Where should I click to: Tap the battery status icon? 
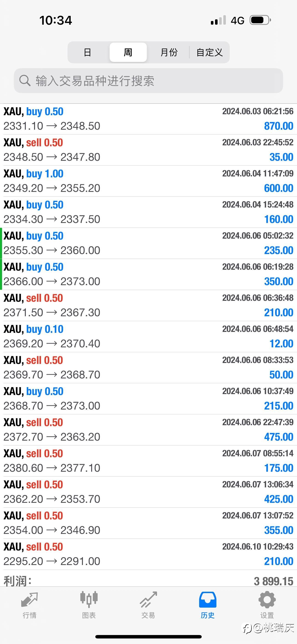260,20
